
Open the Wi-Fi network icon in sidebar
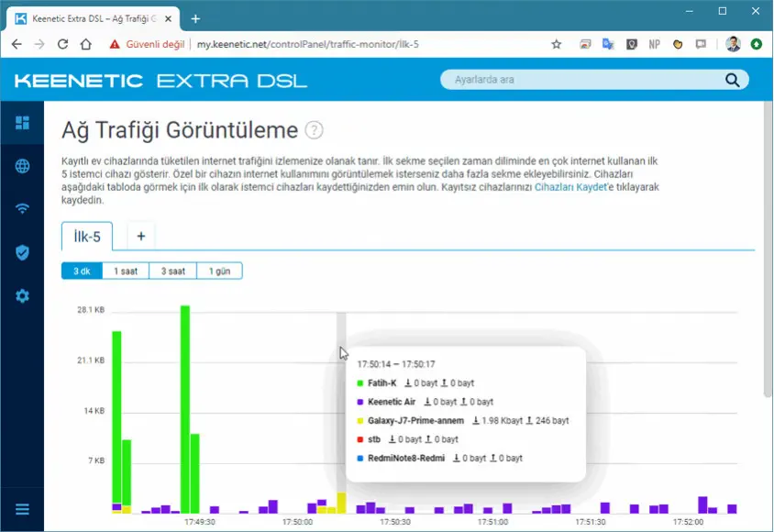(x=22, y=208)
